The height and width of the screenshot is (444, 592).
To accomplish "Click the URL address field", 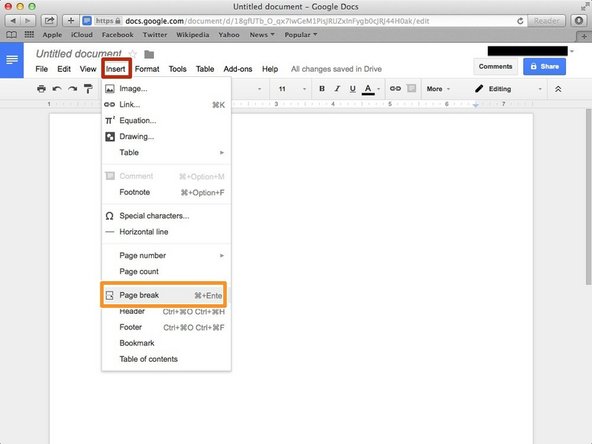I will click(304, 21).
